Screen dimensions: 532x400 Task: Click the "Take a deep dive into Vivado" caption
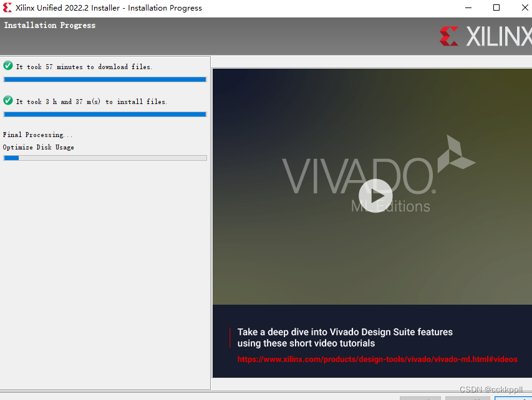(x=345, y=338)
